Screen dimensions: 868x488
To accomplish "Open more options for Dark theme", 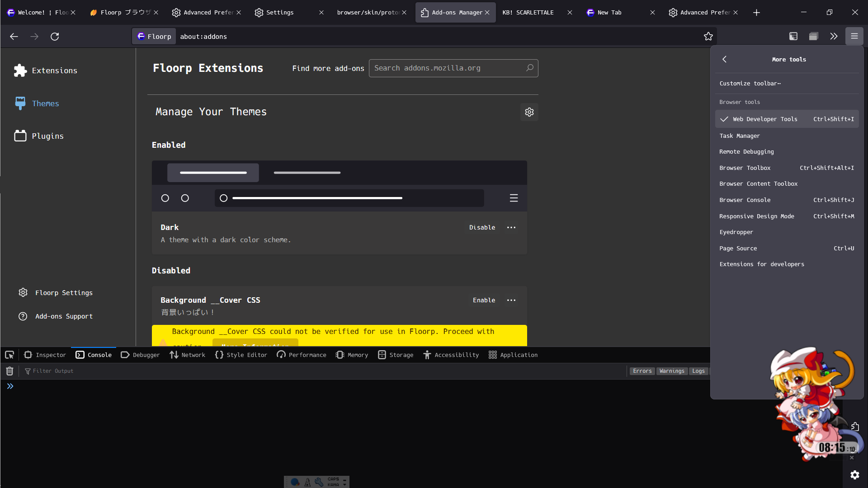I will (x=511, y=228).
